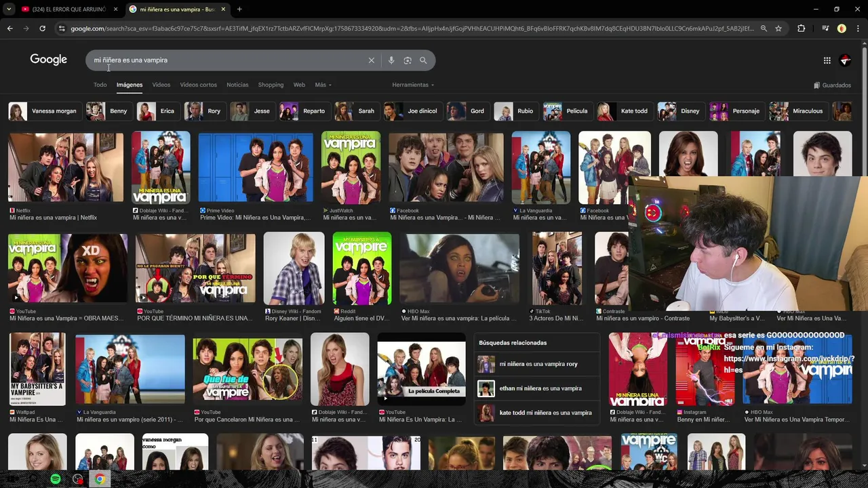Close the YouTube tab
The height and width of the screenshot is (488, 868).
[x=115, y=9]
